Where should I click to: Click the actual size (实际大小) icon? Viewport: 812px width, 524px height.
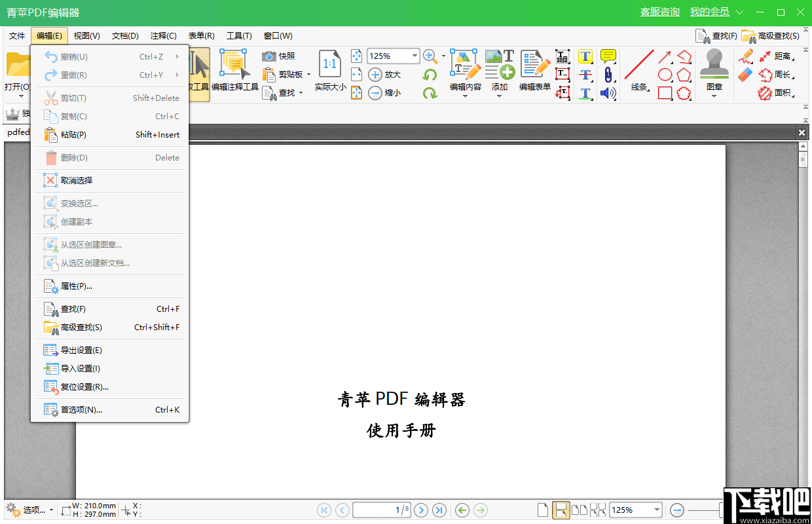(329, 65)
